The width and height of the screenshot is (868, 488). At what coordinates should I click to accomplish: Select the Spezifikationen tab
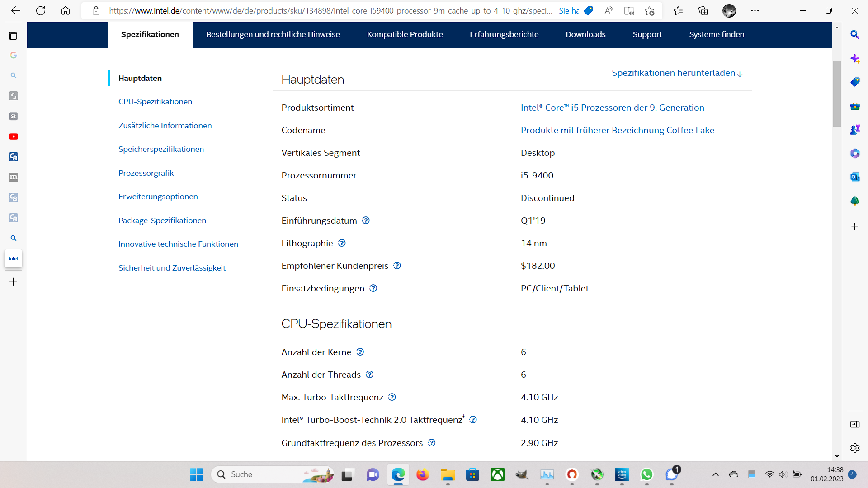[150, 35]
